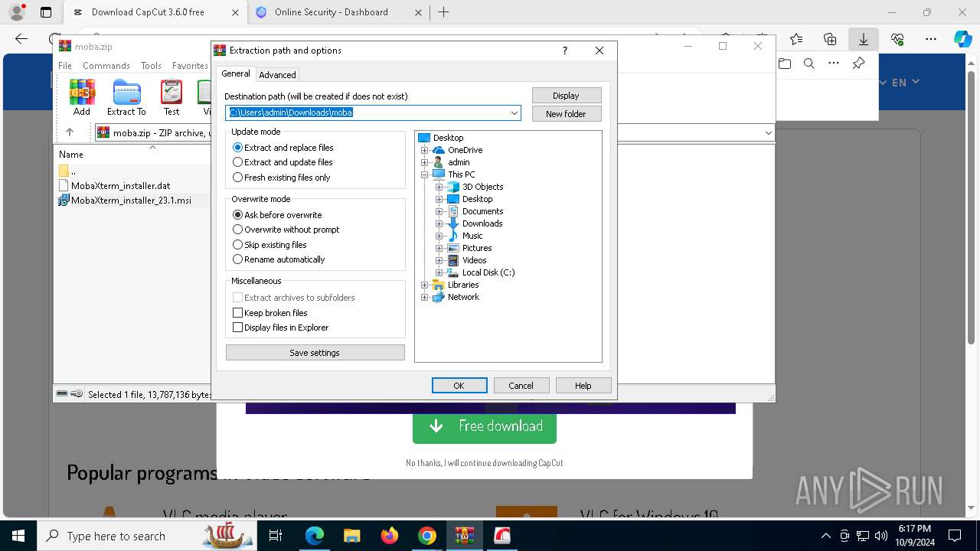This screenshot has height=551, width=980.
Task: Click the Save settings button
Action: tap(315, 353)
